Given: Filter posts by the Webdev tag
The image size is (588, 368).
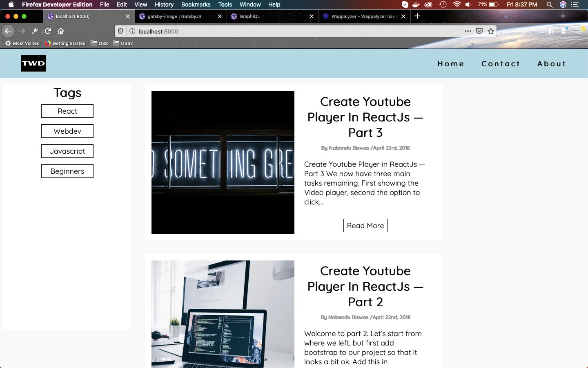Looking at the screenshot, I should [x=67, y=131].
